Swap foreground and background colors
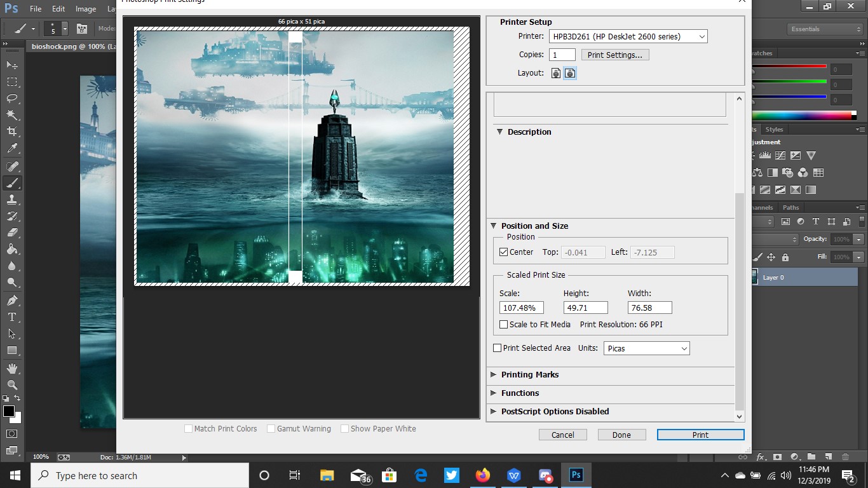Viewport: 868px width, 488px height. 18,398
